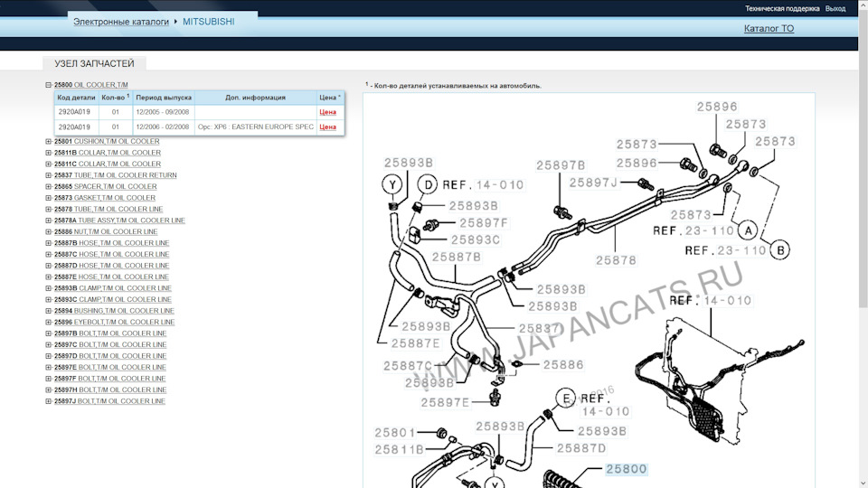Select the 25878A TUBE ASSY oil cooler line item

point(119,221)
